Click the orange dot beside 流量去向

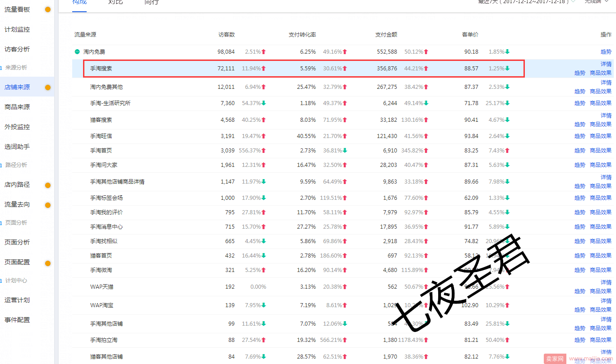(x=48, y=205)
